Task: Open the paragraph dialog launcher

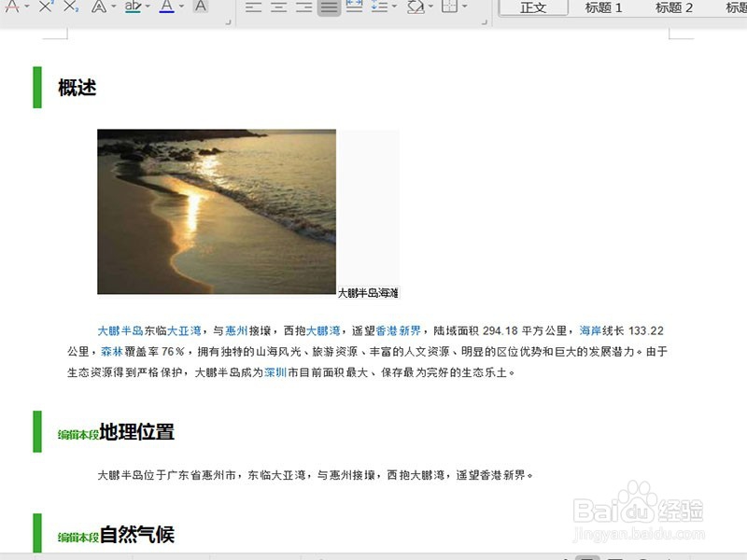Action: click(485, 21)
